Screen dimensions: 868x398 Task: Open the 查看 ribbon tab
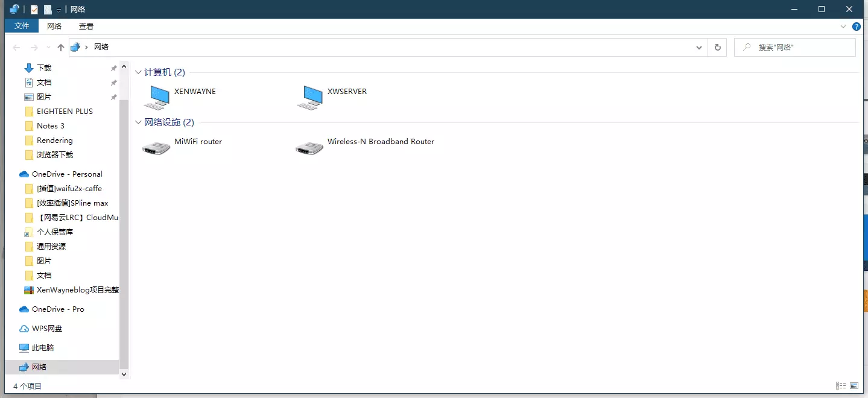[86, 26]
